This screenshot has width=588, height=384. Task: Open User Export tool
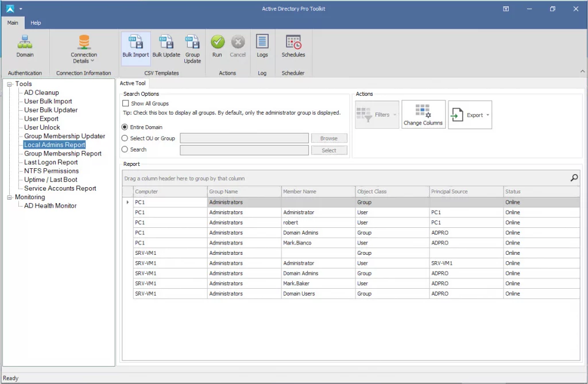pyautogui.click(x=41, y=118)
